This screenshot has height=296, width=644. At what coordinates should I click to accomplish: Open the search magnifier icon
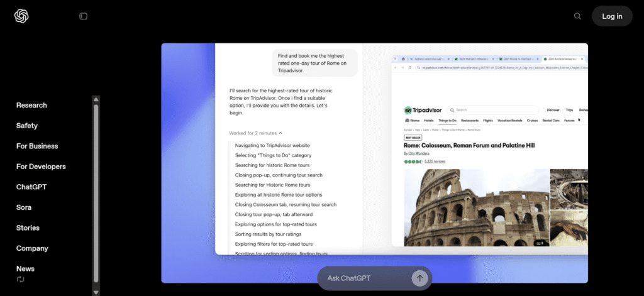tap(577, 16)
